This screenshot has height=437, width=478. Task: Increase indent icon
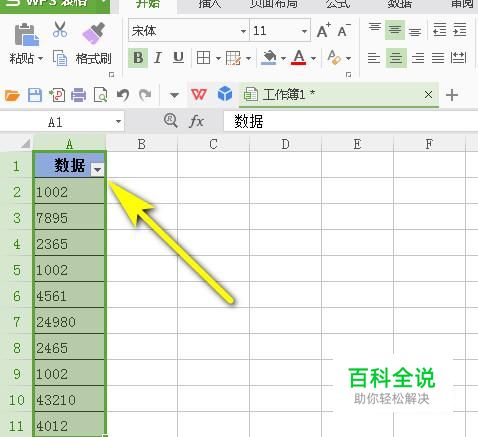pyautogui.click(x=460, y=30)
